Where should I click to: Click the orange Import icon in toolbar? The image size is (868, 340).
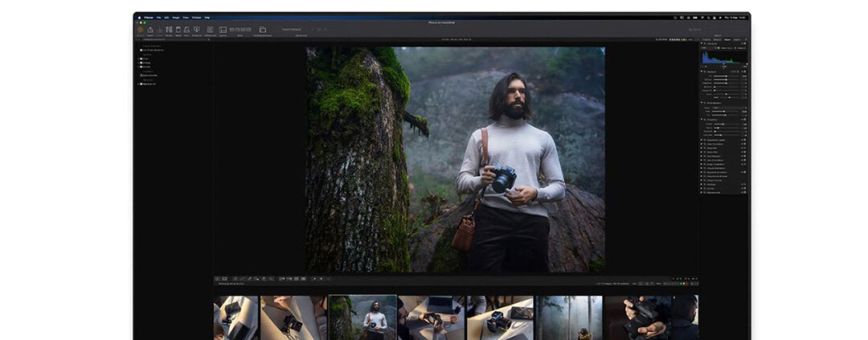[141, 30]
